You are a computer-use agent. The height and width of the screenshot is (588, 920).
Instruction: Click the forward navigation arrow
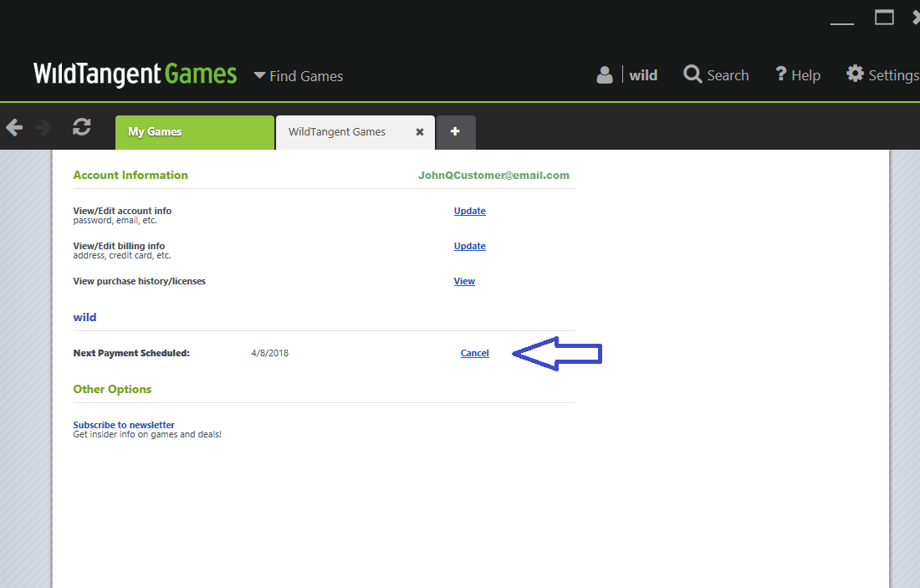pyautogui.click(x=43, y=127)
